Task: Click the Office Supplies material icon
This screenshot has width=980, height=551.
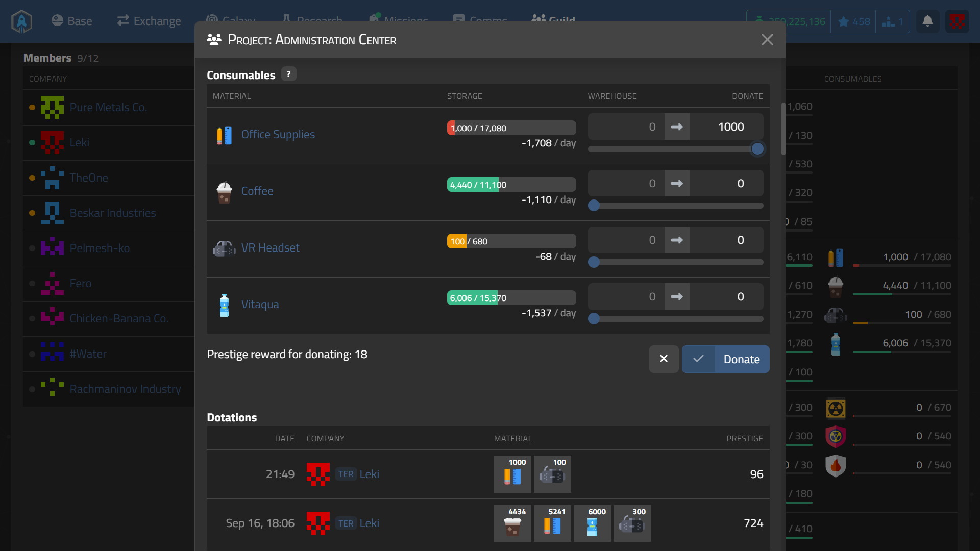Action: pyautogui.click(x=224, y=135)
